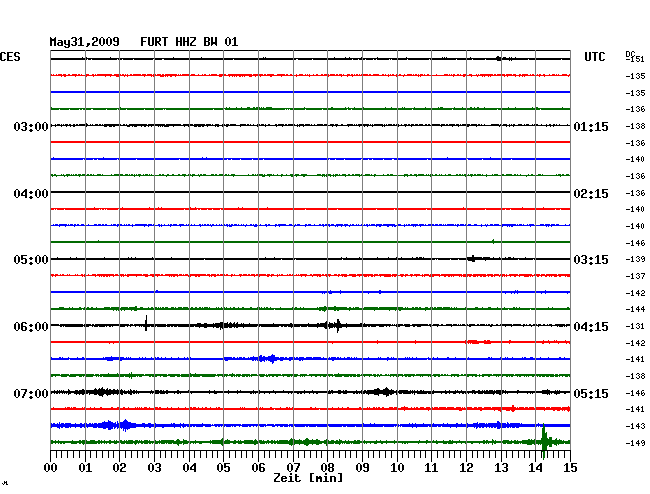
Task: Click x-axis minute label 03
Action: [155, 467]
